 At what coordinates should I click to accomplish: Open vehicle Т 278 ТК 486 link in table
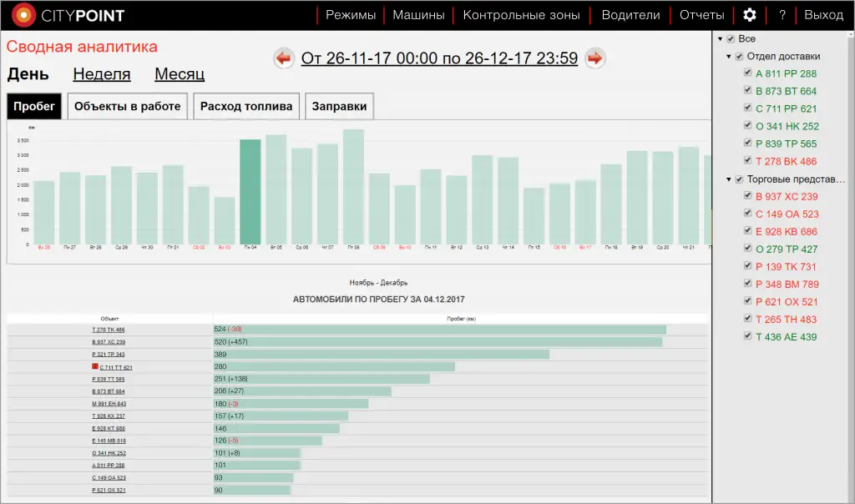click(x=109, y=330)
